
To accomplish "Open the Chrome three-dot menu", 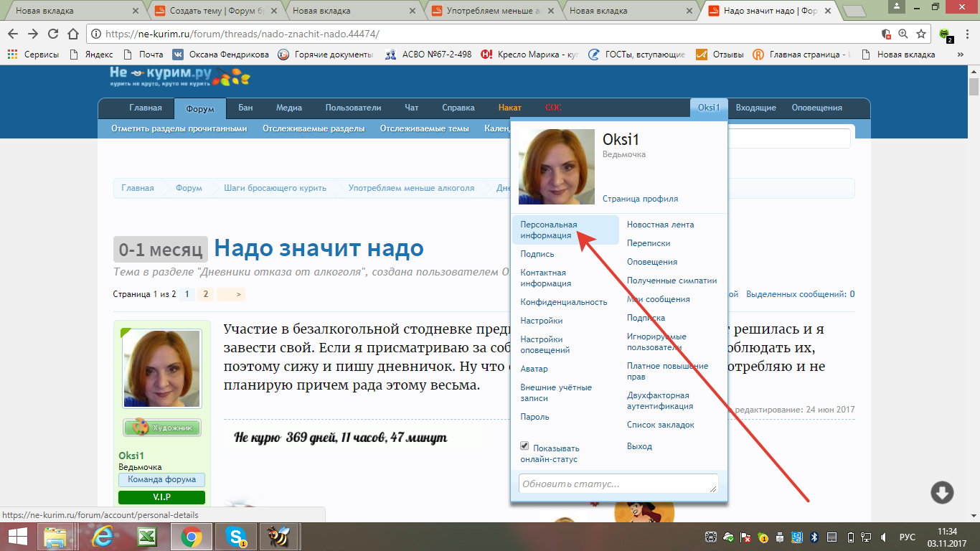I will 966,34.
